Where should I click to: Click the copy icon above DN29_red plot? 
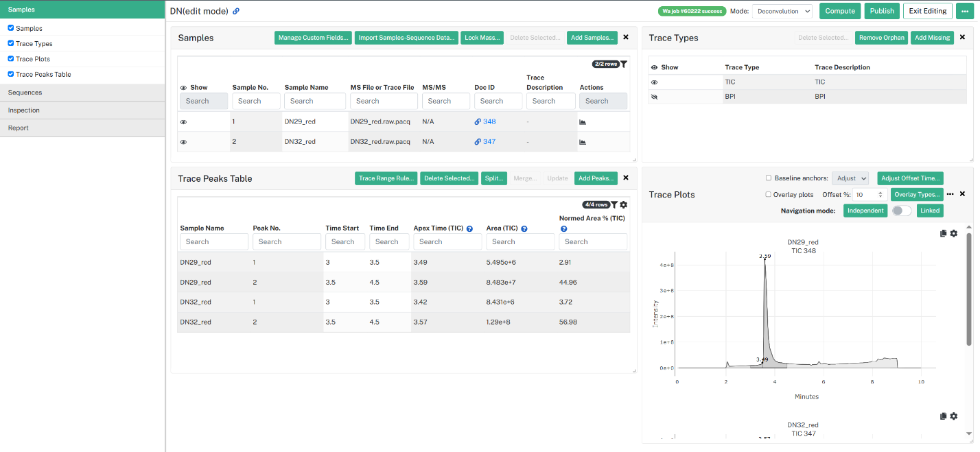click(944, 234)
